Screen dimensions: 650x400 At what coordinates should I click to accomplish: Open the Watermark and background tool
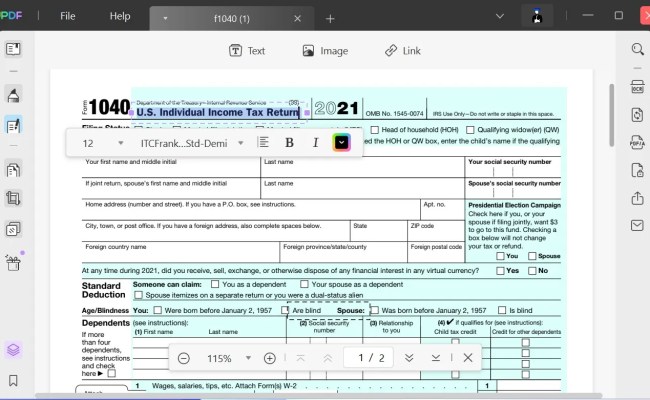pos(13,229)
